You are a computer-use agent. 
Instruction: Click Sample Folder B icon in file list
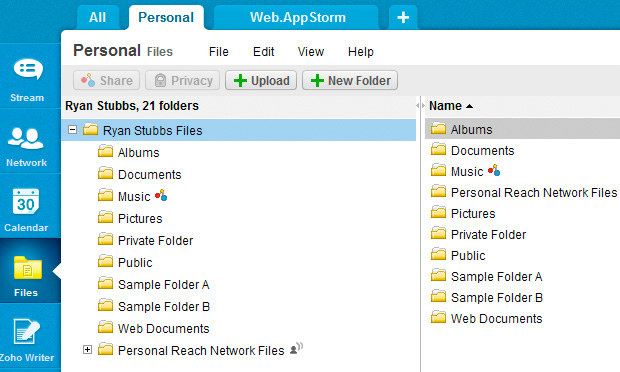[438, 296]
